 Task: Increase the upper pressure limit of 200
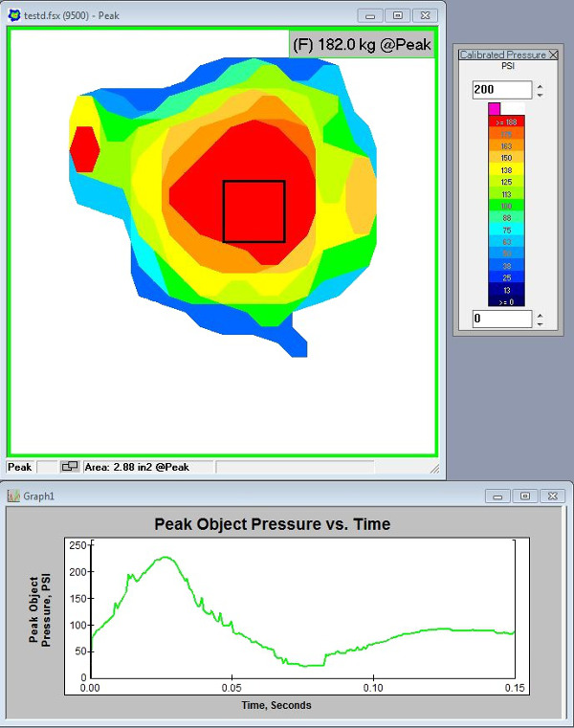(540, 86)
